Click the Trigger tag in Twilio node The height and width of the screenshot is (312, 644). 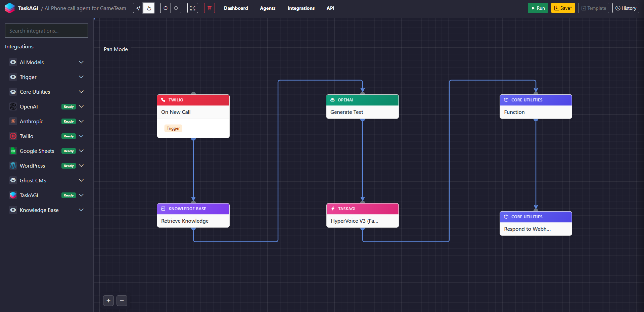point(173,128)
